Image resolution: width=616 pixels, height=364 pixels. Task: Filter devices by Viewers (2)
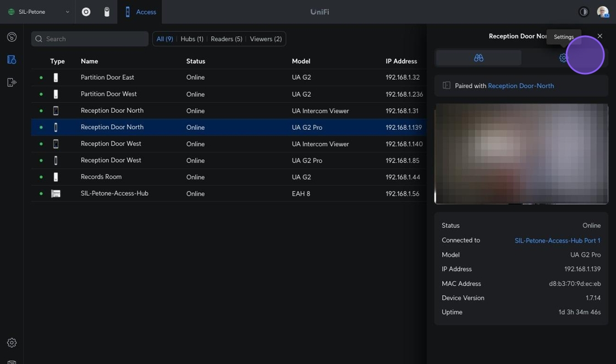266,39
